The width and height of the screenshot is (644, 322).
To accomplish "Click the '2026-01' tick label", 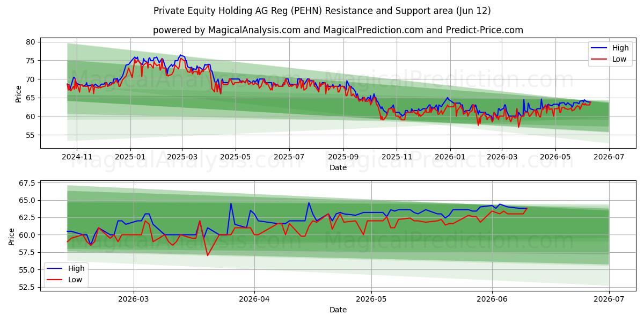I will coord(450,157).
